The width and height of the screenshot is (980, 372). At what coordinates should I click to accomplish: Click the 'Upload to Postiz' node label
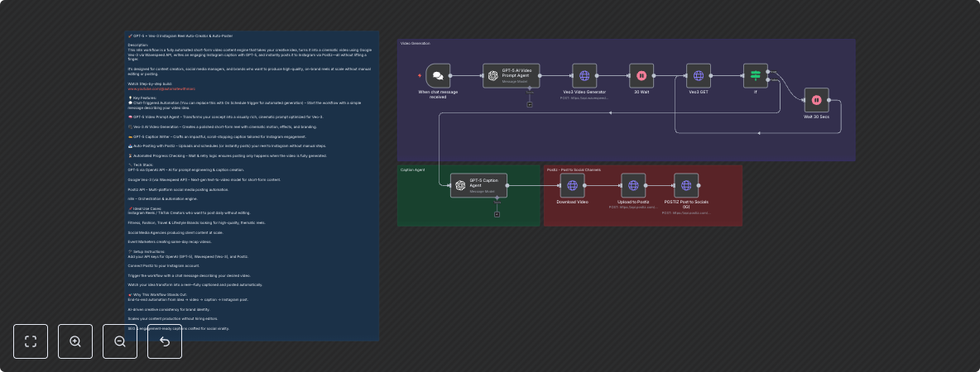(633, 202)
